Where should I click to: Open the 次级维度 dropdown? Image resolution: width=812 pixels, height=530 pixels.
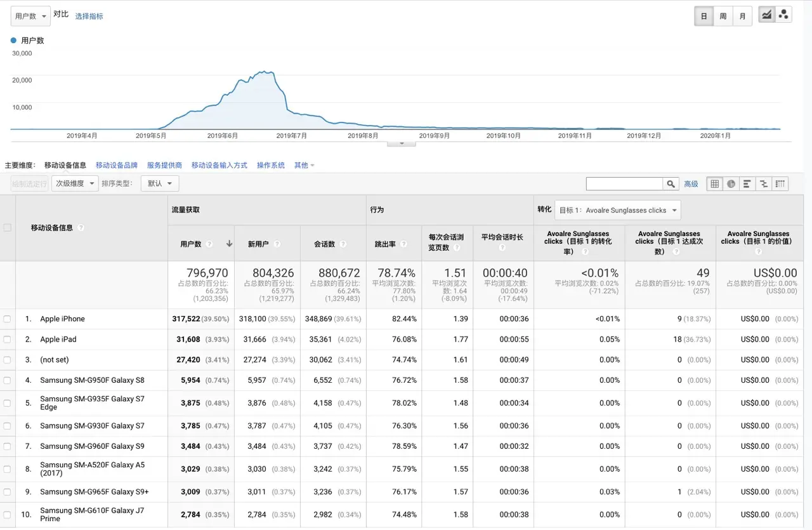[x=75, y=183]
